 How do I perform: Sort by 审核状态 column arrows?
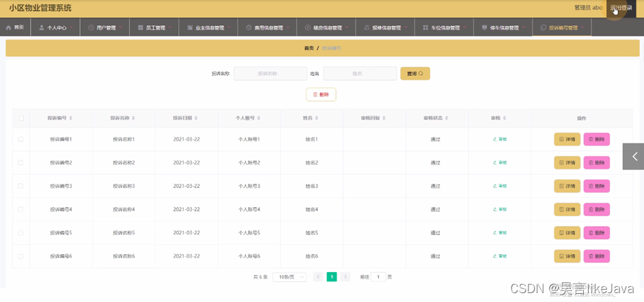click(x=447, y=118)
